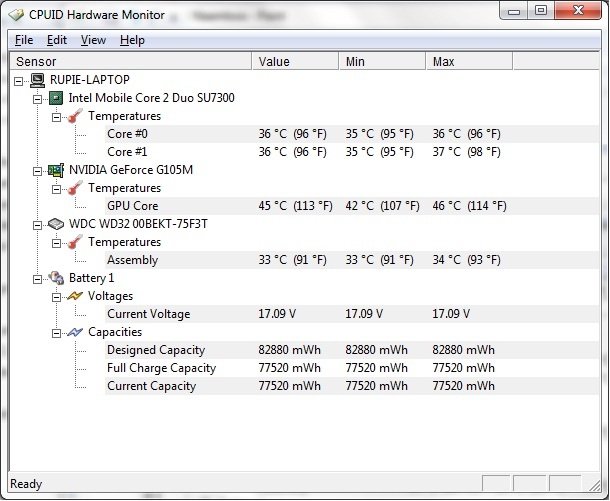
Task: Click Assembly max 34 °C (93 °F)
Action: 466,260
